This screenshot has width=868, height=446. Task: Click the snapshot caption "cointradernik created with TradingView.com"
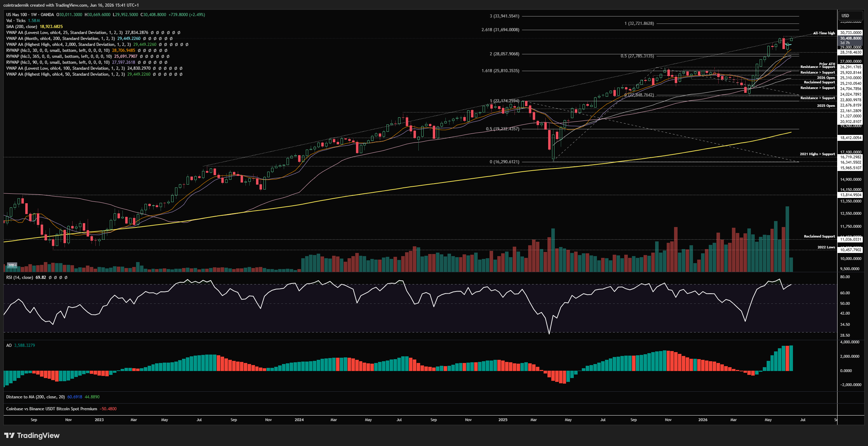pyautogui.click(x=45, y=5)
